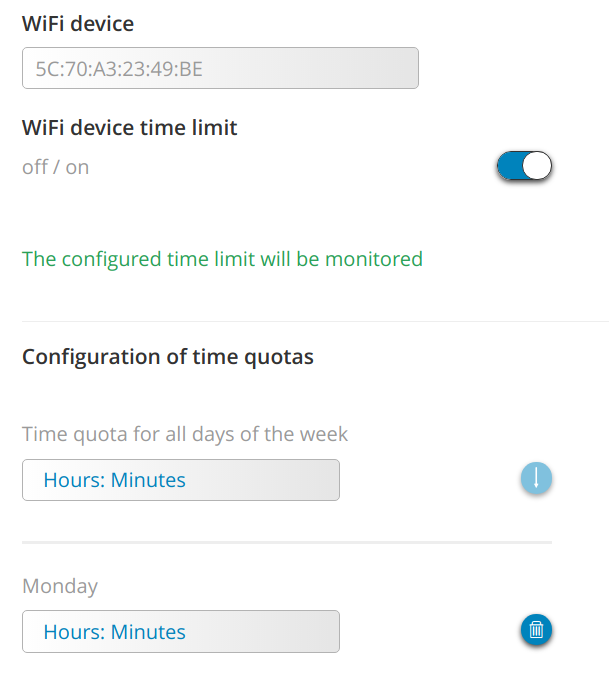The image size is (609, 680).
Task: Click the Monday Hours: Minutes quota field
Action: pos(181,631)
